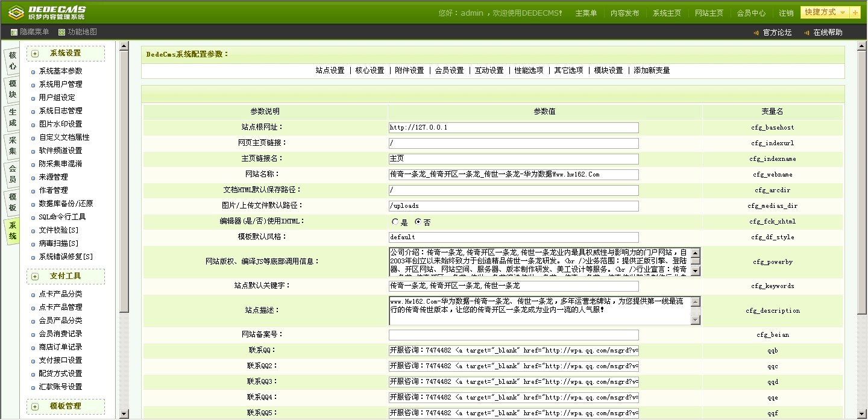This screenshot has width=868, height=420.
Task: Click the icon before 在线帮助
Action: pos(807,33)
